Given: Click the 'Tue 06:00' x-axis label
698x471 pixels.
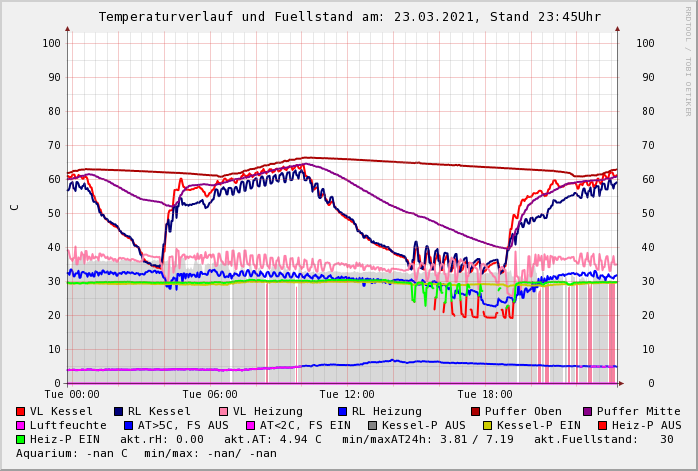Looking at the screenshot, I should [210, 395].
